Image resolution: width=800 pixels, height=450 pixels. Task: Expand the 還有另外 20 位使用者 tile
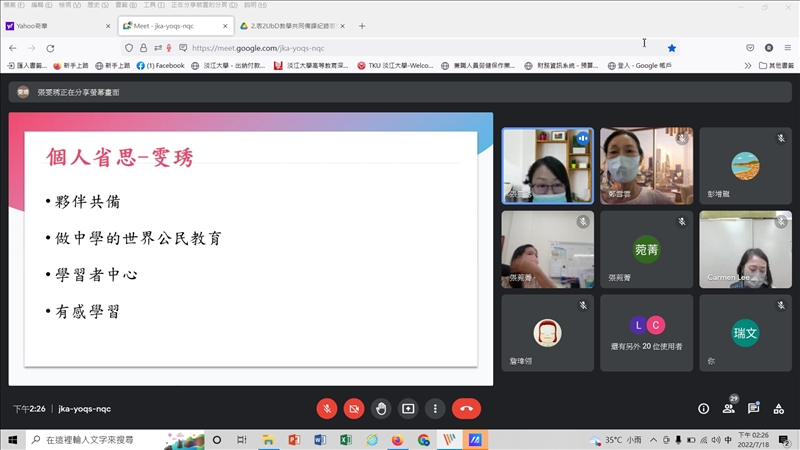click(x=647, y=332)
